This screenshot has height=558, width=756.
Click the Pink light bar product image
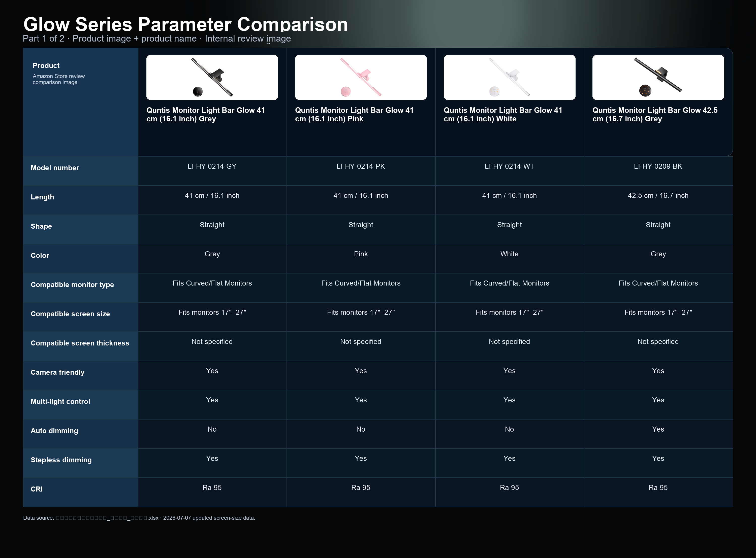361,77
